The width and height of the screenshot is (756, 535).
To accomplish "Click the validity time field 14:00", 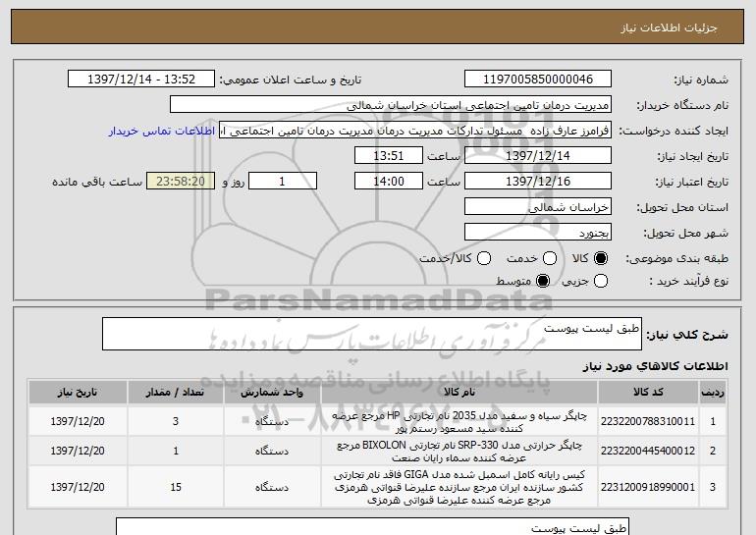I will (389, 182).
